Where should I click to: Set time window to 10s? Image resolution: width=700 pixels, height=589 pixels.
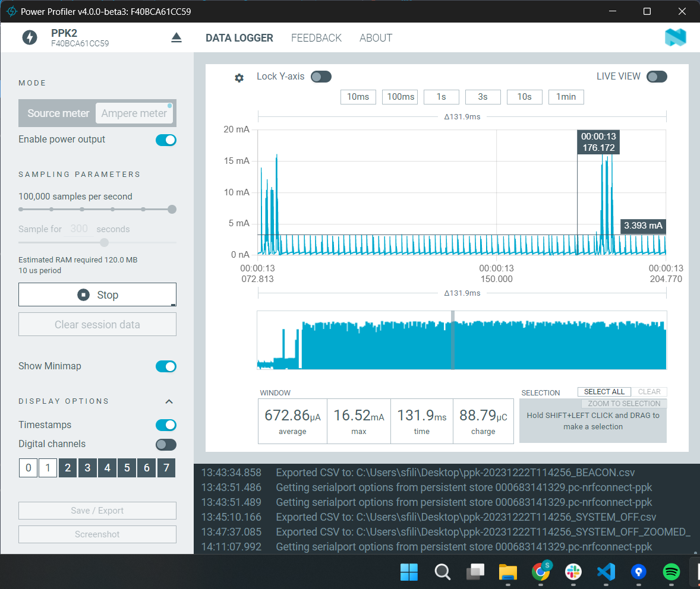(x=525, y=97)
